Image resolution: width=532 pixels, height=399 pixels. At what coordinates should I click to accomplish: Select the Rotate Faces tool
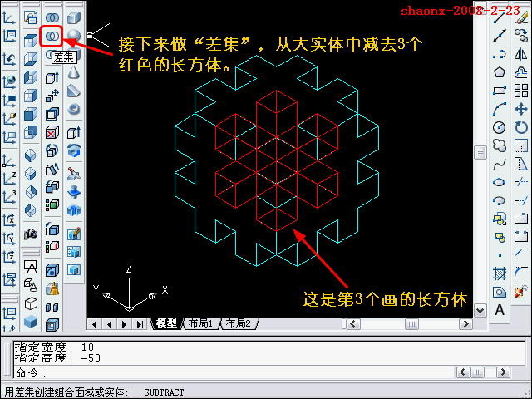[52, 150]
